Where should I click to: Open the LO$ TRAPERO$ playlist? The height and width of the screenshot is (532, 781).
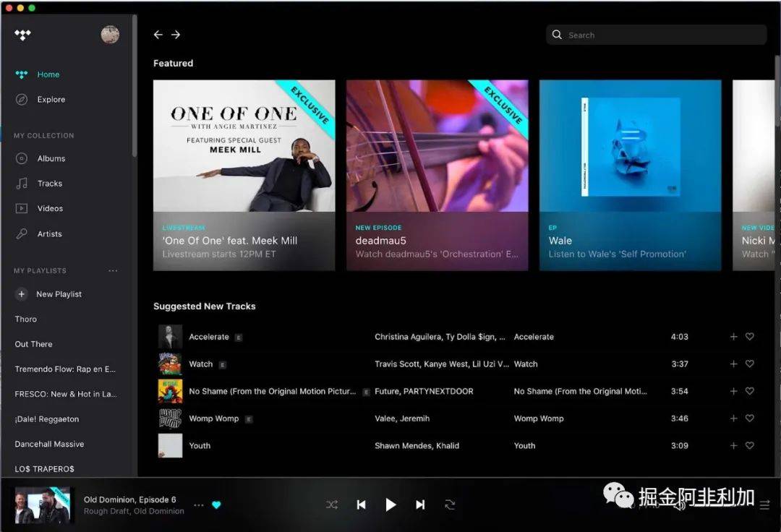point(44,469)
